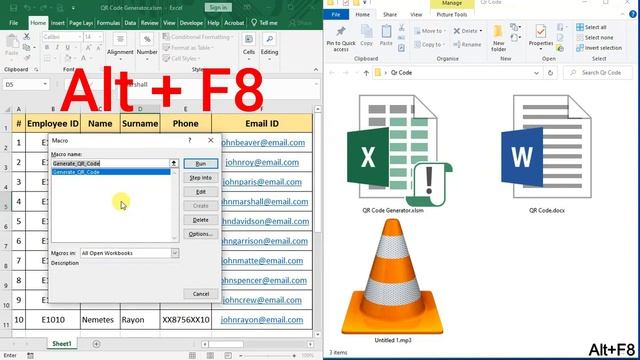Click Edit in the Macro dialog

[200, 192]
